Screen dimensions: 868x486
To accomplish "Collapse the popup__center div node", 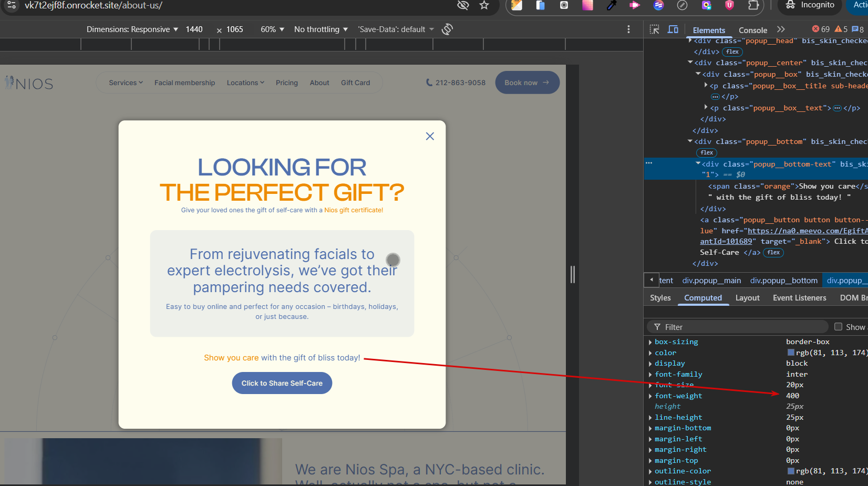I will coord(690,63).
